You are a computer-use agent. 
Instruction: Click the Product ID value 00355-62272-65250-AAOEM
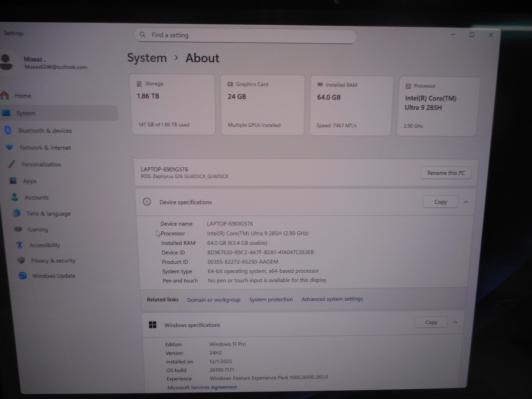click(243, 262)
